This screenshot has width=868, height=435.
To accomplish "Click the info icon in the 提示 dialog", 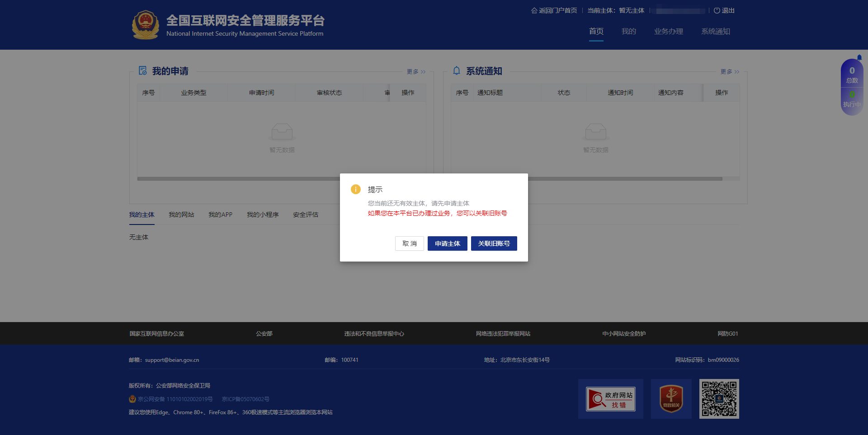I will (x=355, y=189).
